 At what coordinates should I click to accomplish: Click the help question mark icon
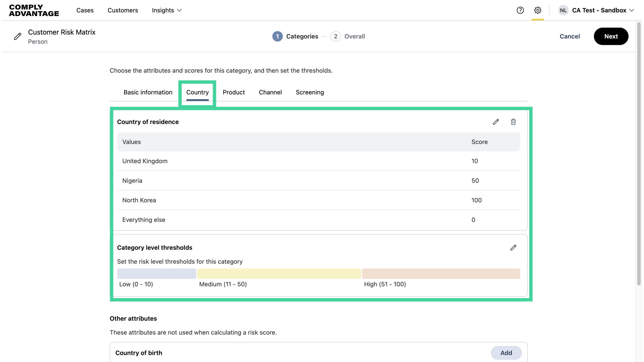pyautogui.click(x=520, y=10)
